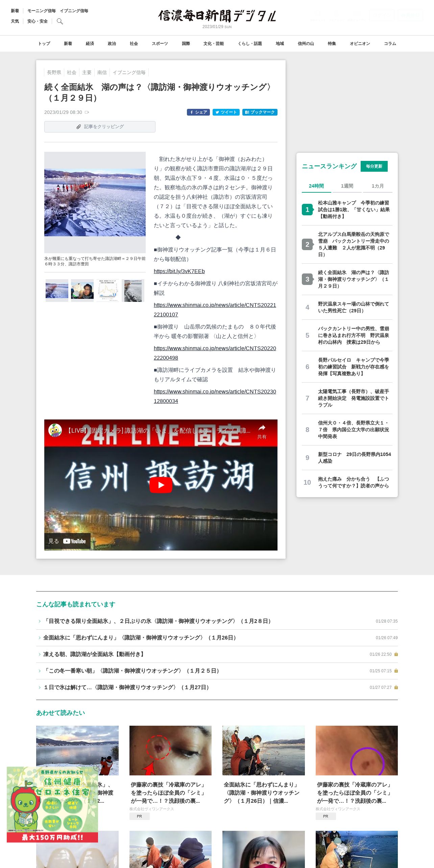Image resolution: width=434 pixels, height=868 pixels.
Task: Play the Suwa Lake YouTube live video
Action: [x=161, y=485]
